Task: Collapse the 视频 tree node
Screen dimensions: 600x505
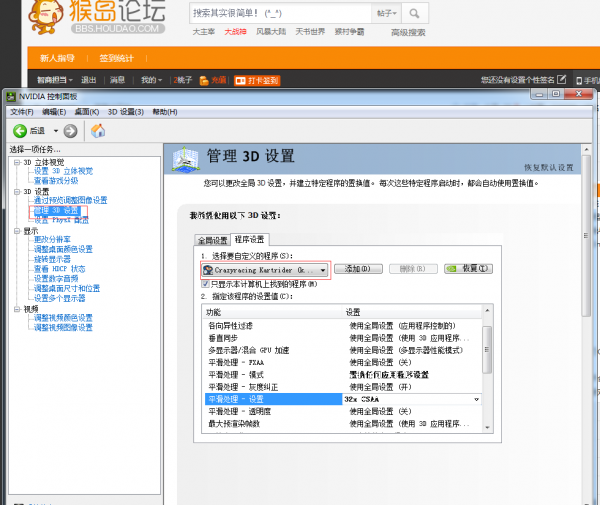Action: (x=17, y=309)
